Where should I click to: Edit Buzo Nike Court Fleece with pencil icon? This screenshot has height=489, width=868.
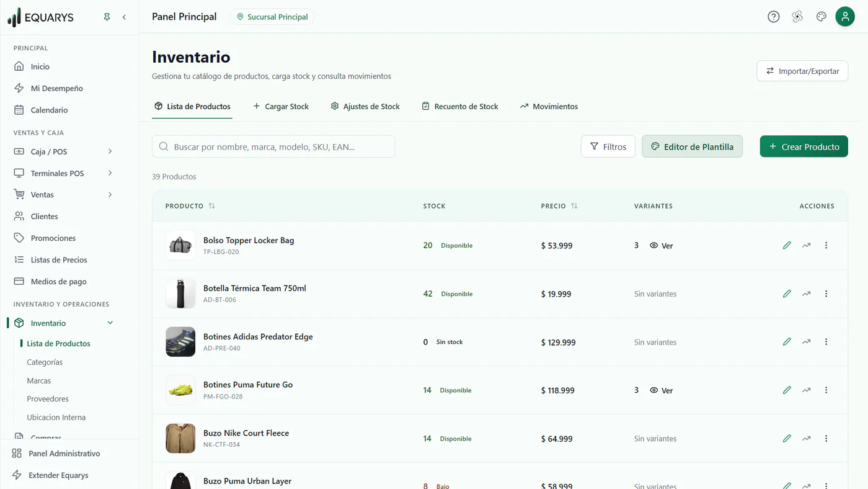click(787, 438)
